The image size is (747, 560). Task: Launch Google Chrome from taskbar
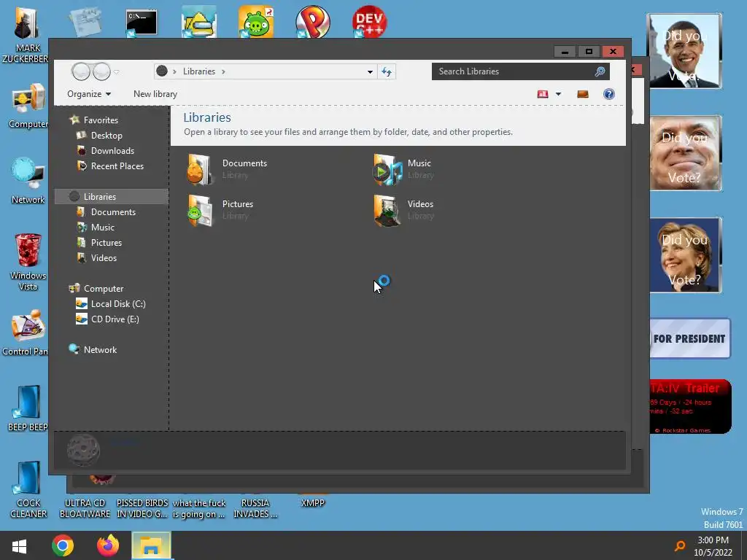tap(63, 545)
